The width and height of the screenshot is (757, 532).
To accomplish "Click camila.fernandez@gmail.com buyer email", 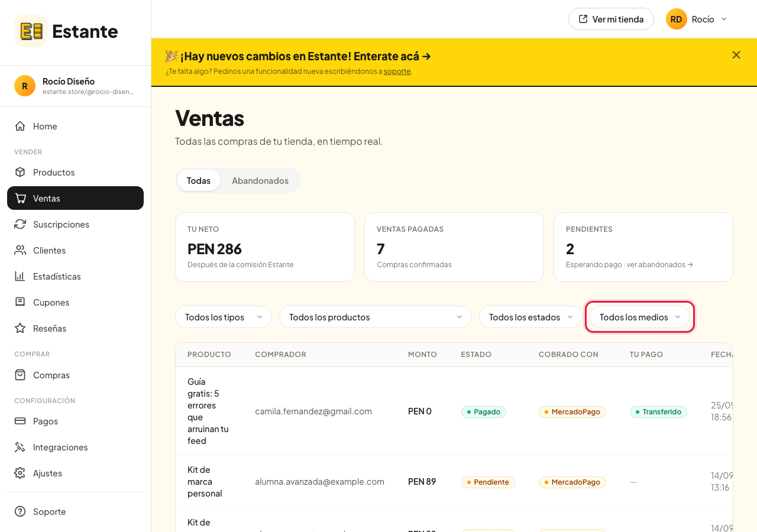I will (313, 411).
